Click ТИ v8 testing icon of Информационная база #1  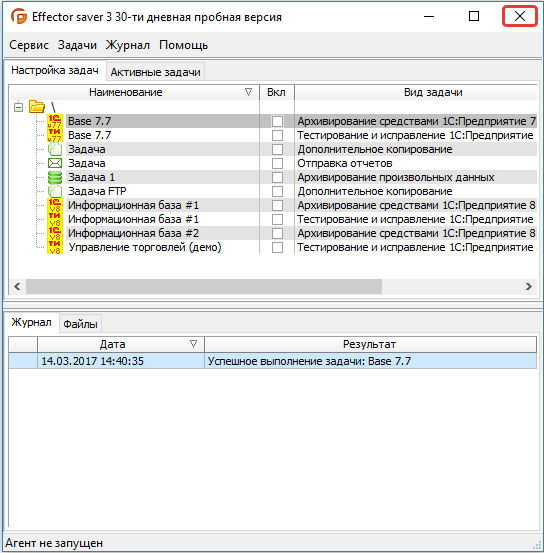55,219
